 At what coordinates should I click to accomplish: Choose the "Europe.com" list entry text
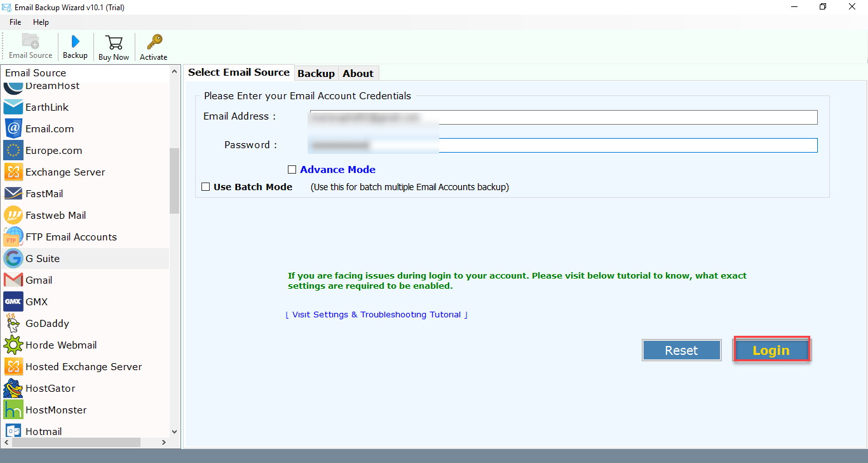pos(54,151)
